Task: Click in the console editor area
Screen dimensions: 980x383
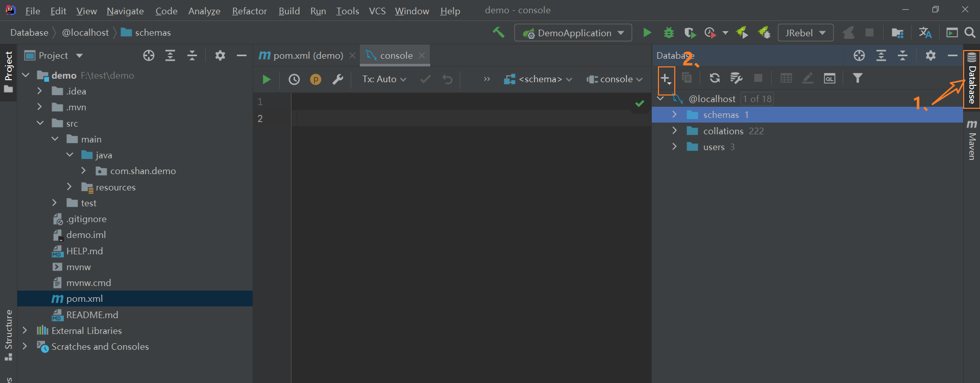Action: [x=472, y=237]
